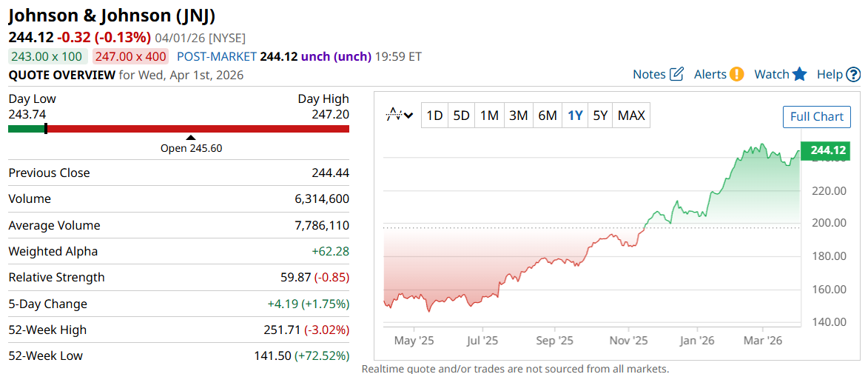Click the Alerts exclamation icon
Viewport: 868px width, 374px height.
click(x=736, y=74)
